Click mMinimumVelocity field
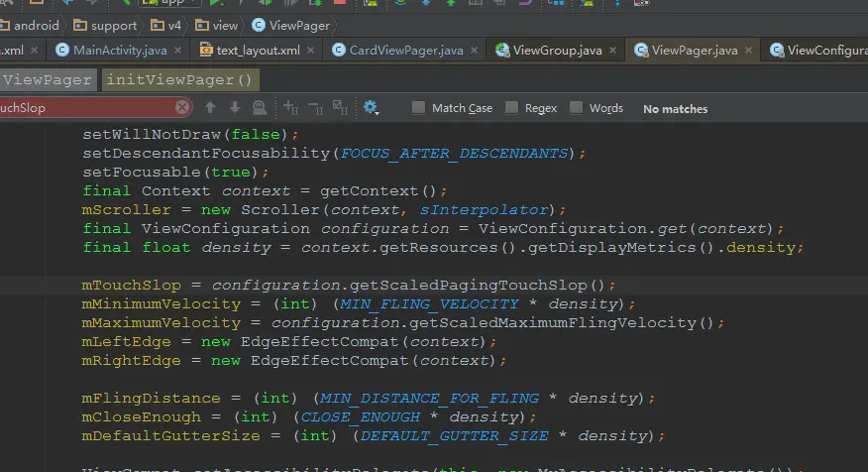Viewport: 868px width, 472px height. coord(162,304)
